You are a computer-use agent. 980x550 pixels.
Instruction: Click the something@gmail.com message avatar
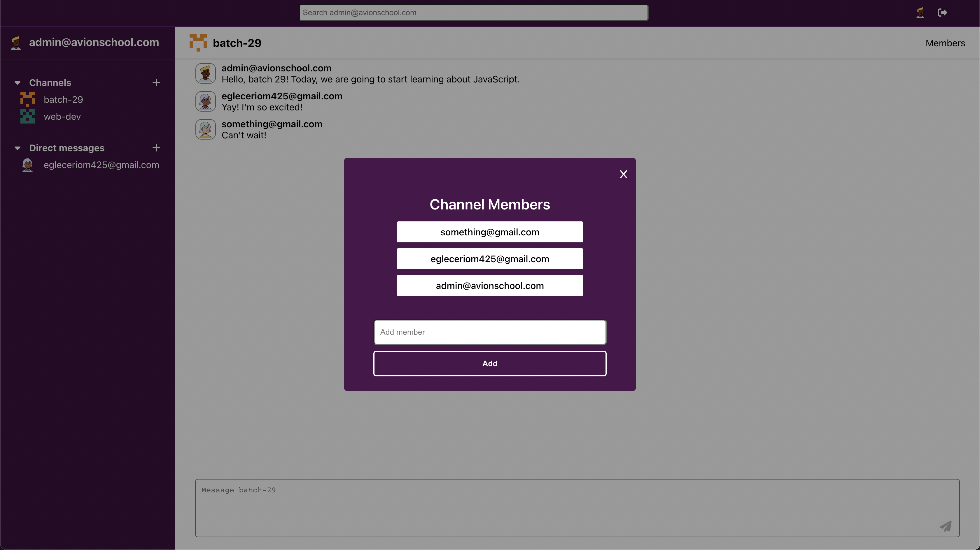pyautogui.click(x=205, y=129)
